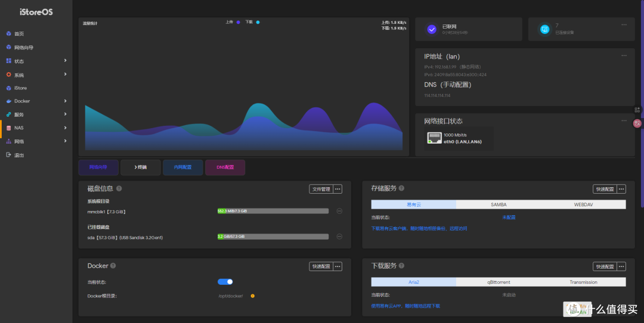Expand the 网络 sidebar menu chevron
Image resolution: width=644 pixels, height=323 pixels.
pyautogui.click(x=66, y=141)
